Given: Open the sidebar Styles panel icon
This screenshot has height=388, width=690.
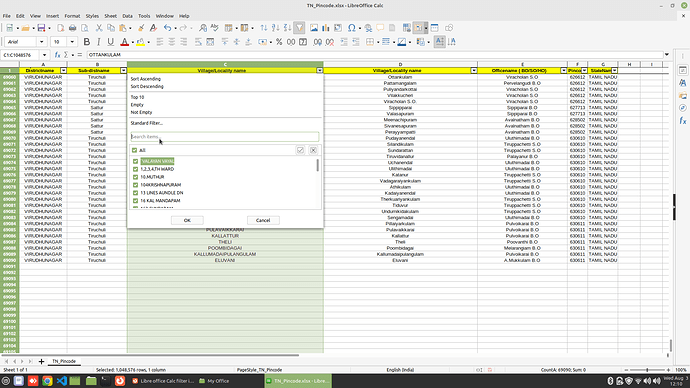Looking at the screenshot, I should tap(683, 83).
